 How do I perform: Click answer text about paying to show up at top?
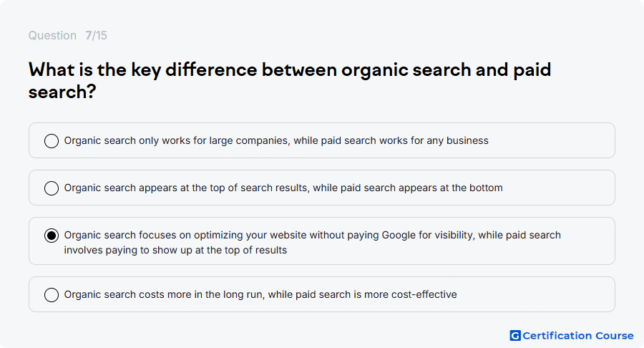(x=312, y=243)
